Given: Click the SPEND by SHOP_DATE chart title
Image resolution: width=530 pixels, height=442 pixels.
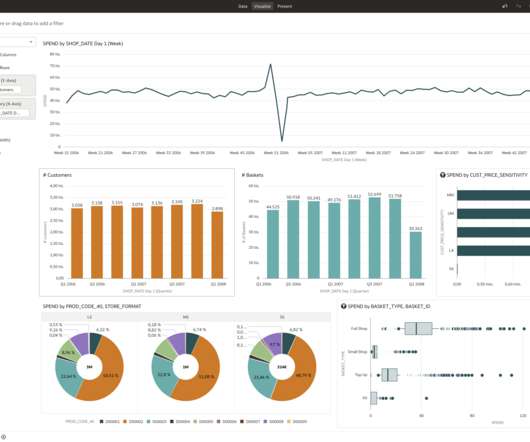Looking at the screenshot, I should (83, 44).
